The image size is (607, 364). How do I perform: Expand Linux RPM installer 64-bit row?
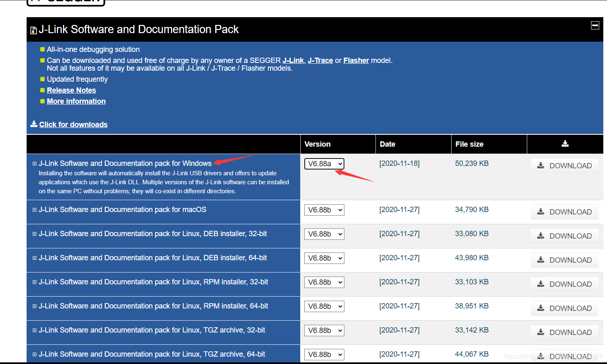(34, 306)
